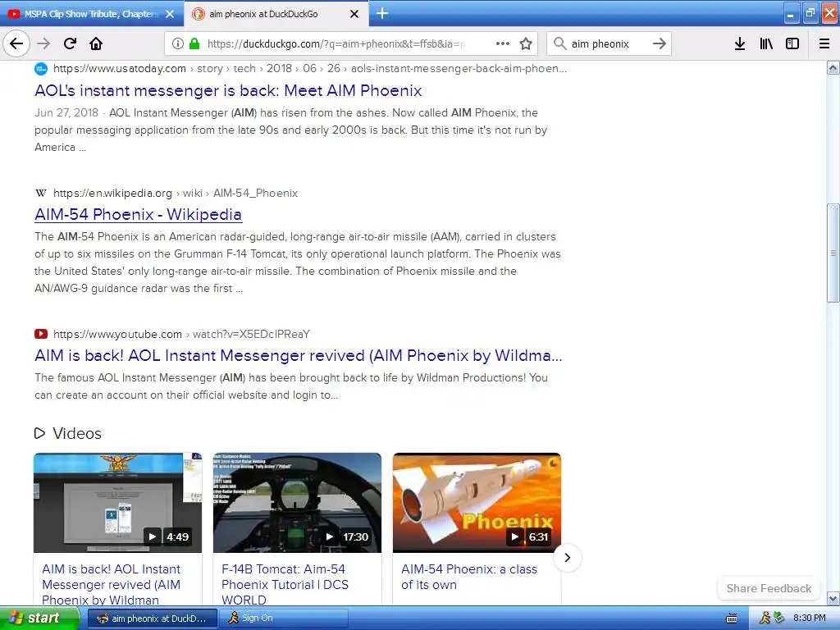Click the keyboard icon in the taskbar
Screen dimensions: 840x630
point(732,619)
